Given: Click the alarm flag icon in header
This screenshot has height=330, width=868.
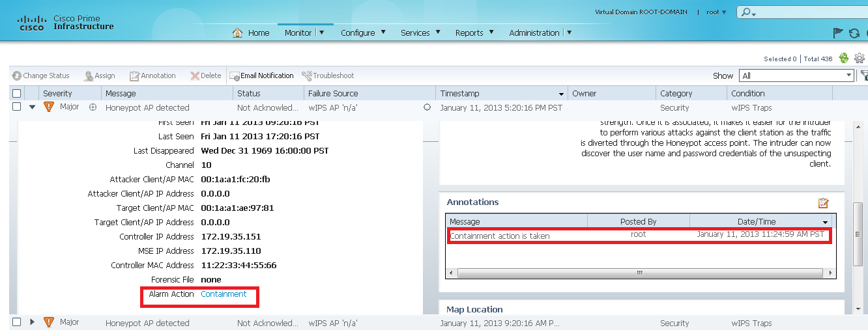Looking at the screenshot, I should click(838, 33).
